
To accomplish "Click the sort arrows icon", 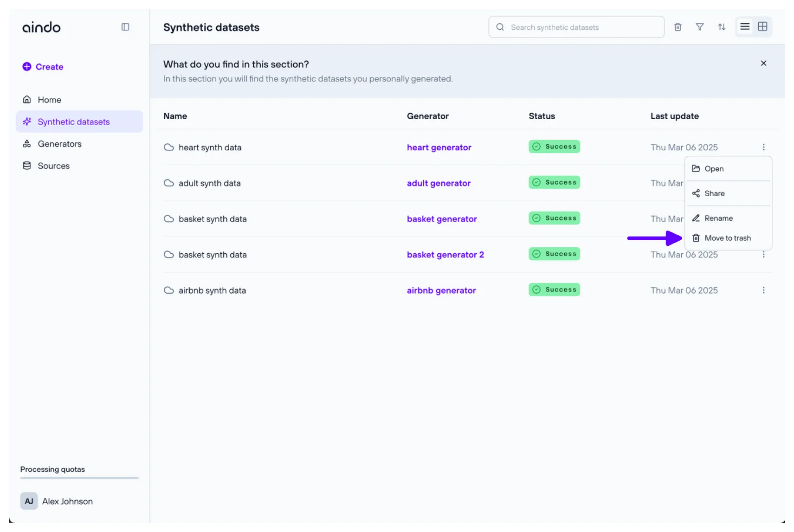I will [x=721, y=27].
